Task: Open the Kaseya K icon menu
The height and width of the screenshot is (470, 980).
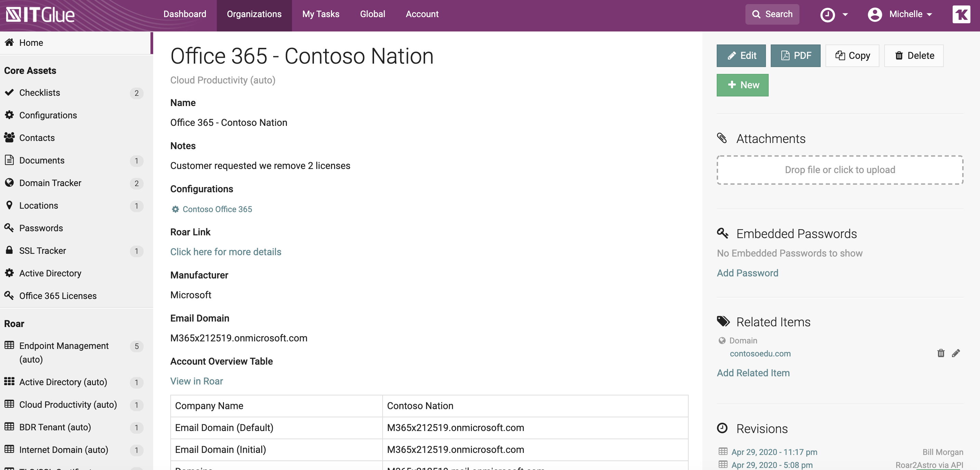Action: (961, 14)
